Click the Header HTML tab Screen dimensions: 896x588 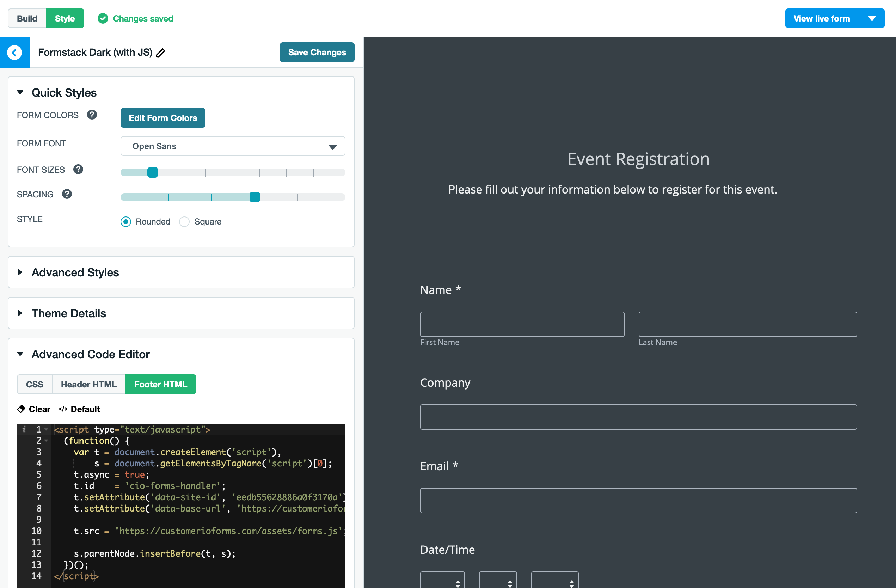pyautogui.click(x=88, y=385)
